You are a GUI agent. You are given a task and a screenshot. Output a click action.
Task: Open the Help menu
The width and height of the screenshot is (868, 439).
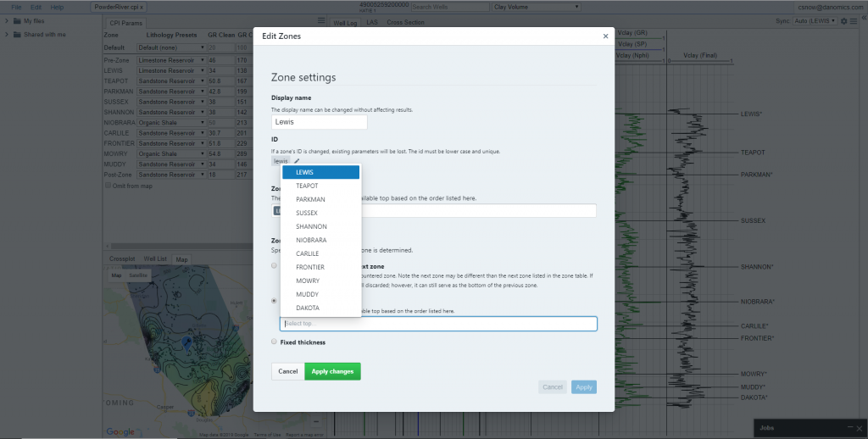pyautogui.click(x=57, y=7)
